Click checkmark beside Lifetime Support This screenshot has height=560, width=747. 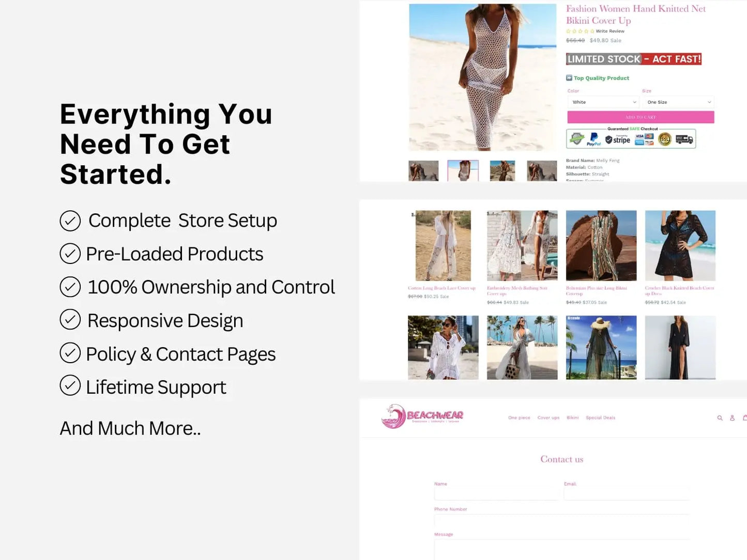(70, 385)
